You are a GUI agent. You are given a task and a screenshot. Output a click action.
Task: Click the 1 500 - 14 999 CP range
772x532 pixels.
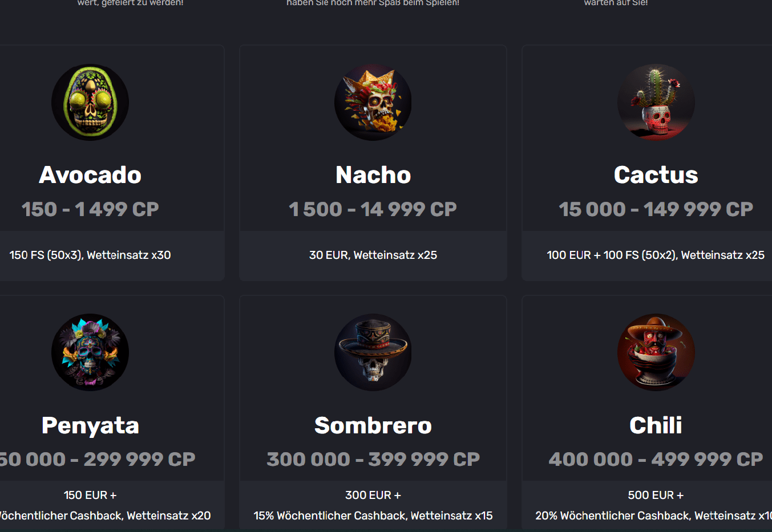(373, 209)
